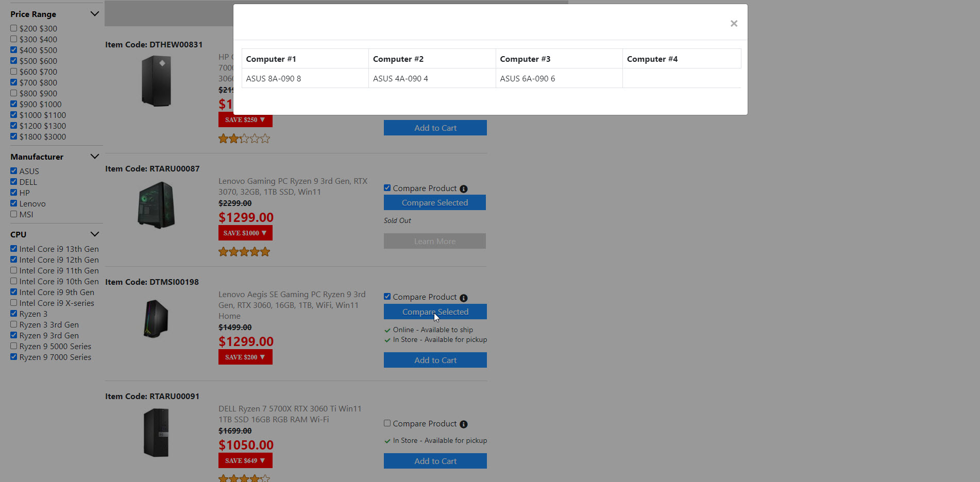Expand the SAVE $1000 savings badge
The width and height of the screenshot is (980, 482).
click(245, 233)
